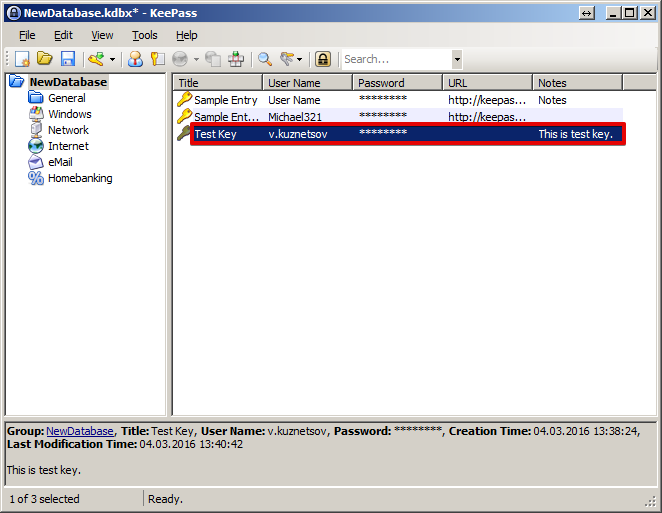Click the Add Entry key icon
The image size is (662, 513).
coord(96,59)
